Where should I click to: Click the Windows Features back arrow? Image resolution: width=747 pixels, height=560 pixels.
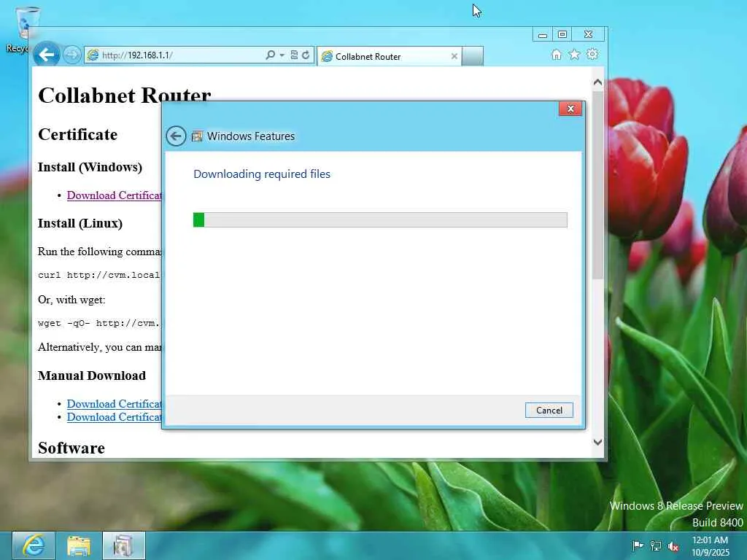click(176, 136)
